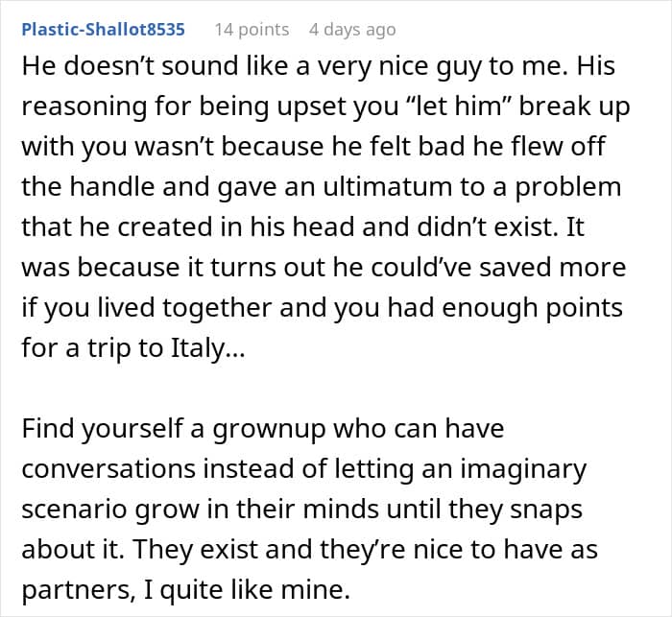
Task: Click the line beginning 'scenario grow in their minds'
Action: coord(302,510)
